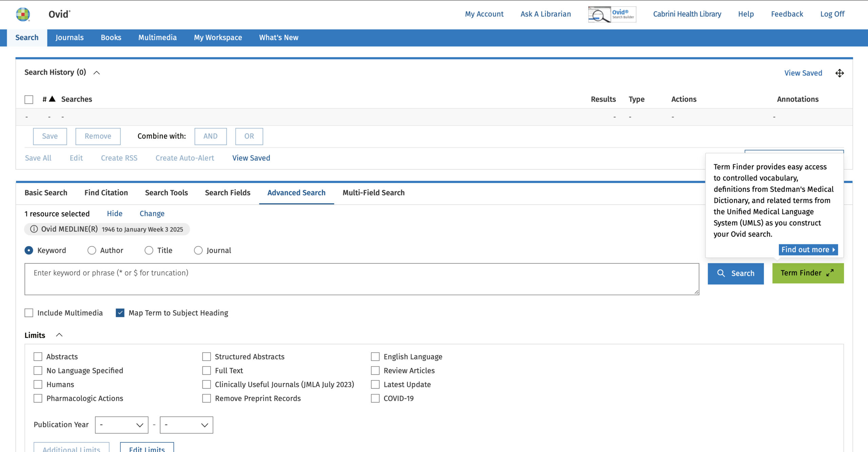This screenshot has width=868, height=452.
Task: Open Term Finder with expand arrows
Action: tap(808, 273)
